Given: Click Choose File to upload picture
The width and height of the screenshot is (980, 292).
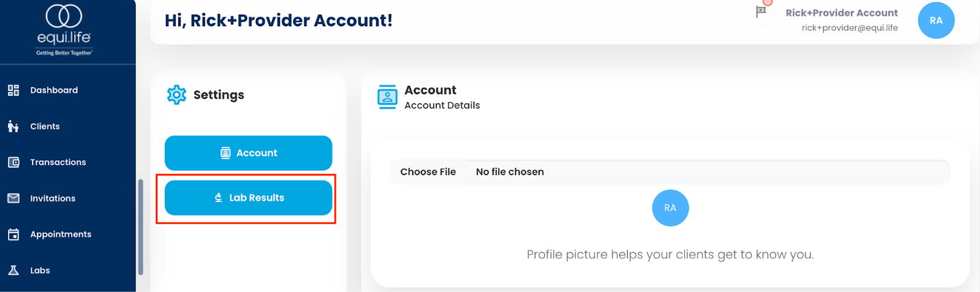Looking at the screenshot, I should tap(428, 172).
